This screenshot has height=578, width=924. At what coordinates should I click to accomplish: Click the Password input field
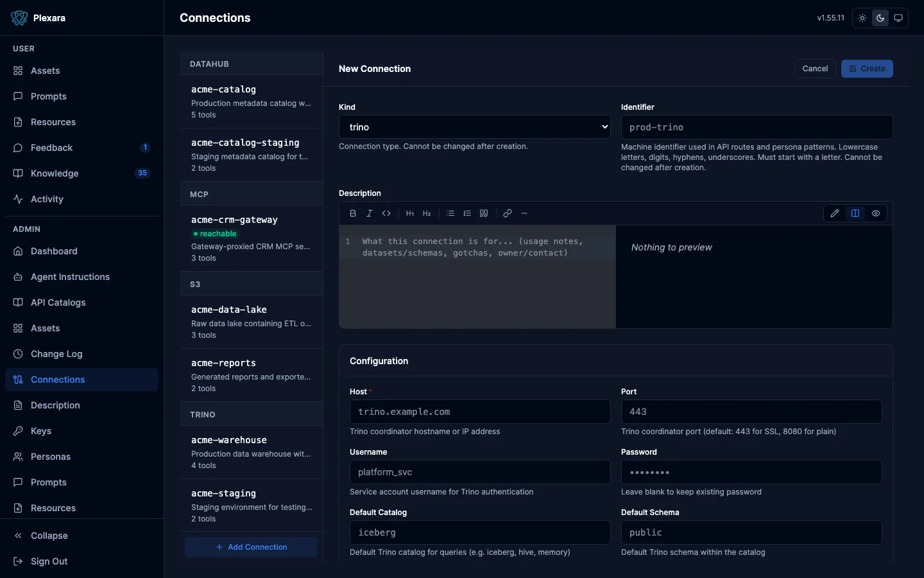751,472
